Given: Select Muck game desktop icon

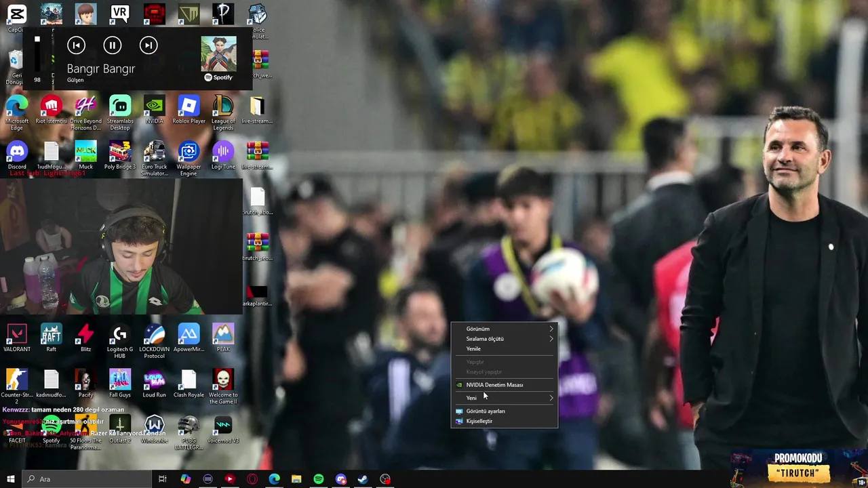Looking at the screenshot, I should point(85,156).
